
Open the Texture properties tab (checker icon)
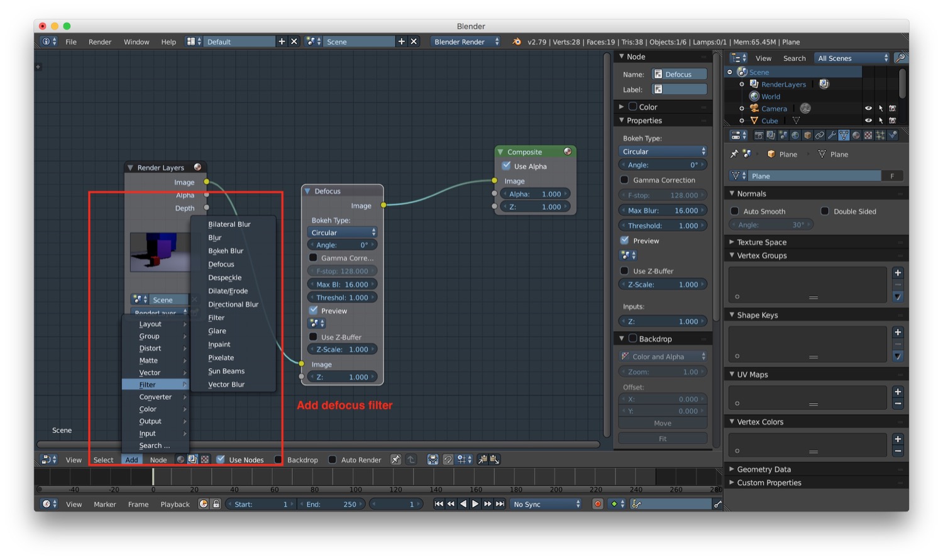868,135
